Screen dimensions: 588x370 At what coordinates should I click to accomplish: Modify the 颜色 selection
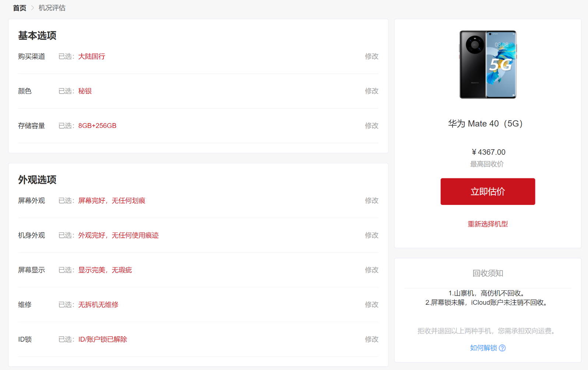click(x=372, y=91)
